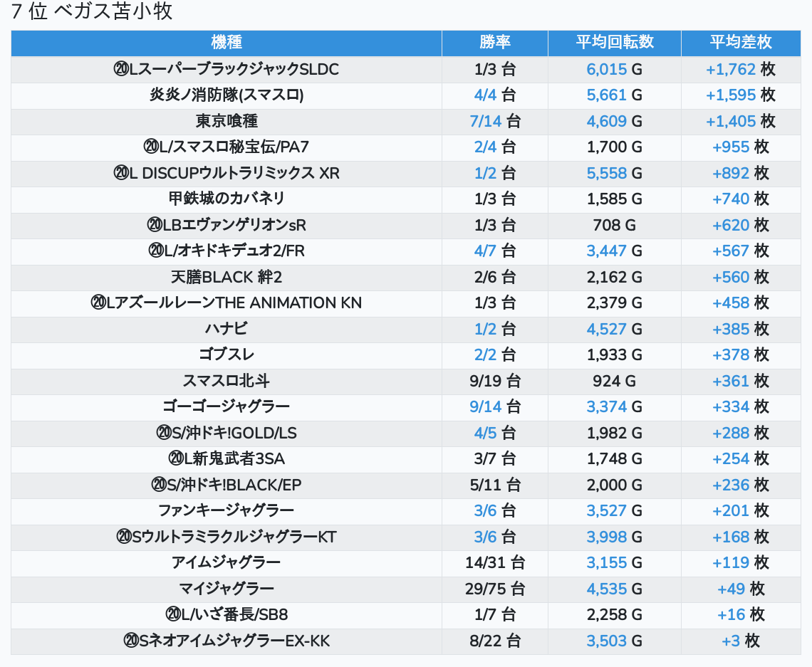This screenshot has width=812, height=667.
Task: Click the 甲鉄城のカバネリ machine name
Action: (x=227, y=199)
